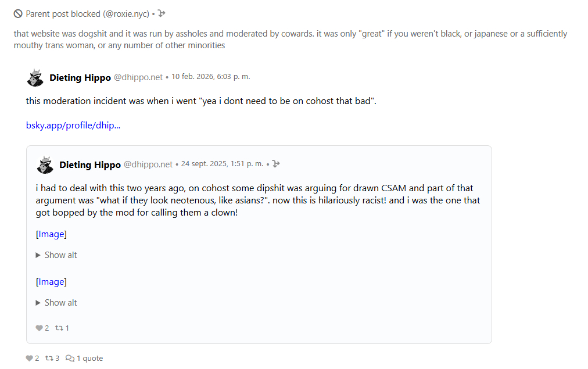Viewport: 588px width, 369px height.
Task: Click Dieting Hippo name in the quoted post
Action: tap(90, 165)
